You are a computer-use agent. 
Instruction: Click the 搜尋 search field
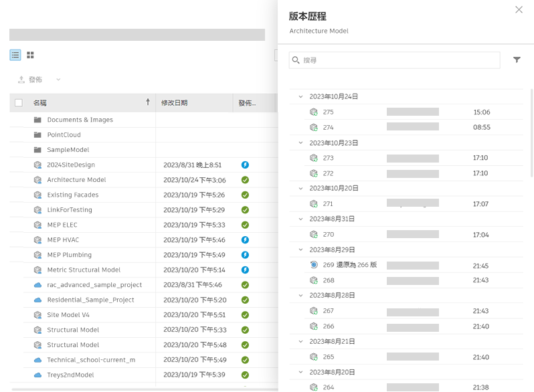(399, 60)
